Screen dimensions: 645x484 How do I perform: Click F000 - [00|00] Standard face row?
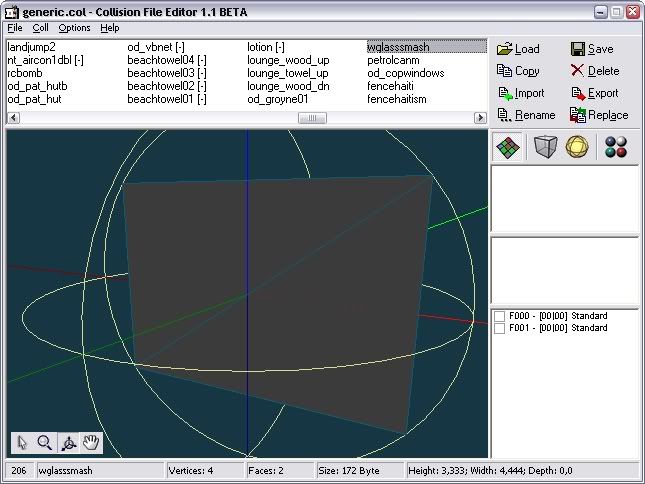pos(558,316)
